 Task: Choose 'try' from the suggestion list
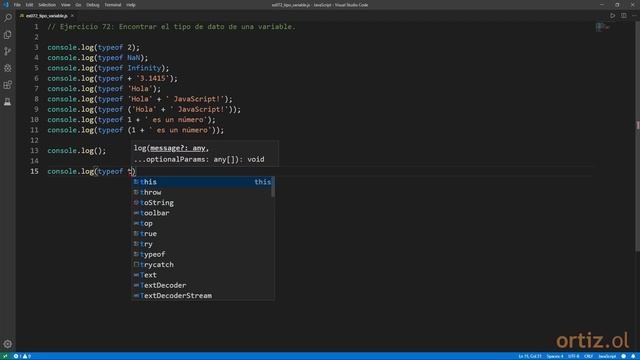coord(202,244)
